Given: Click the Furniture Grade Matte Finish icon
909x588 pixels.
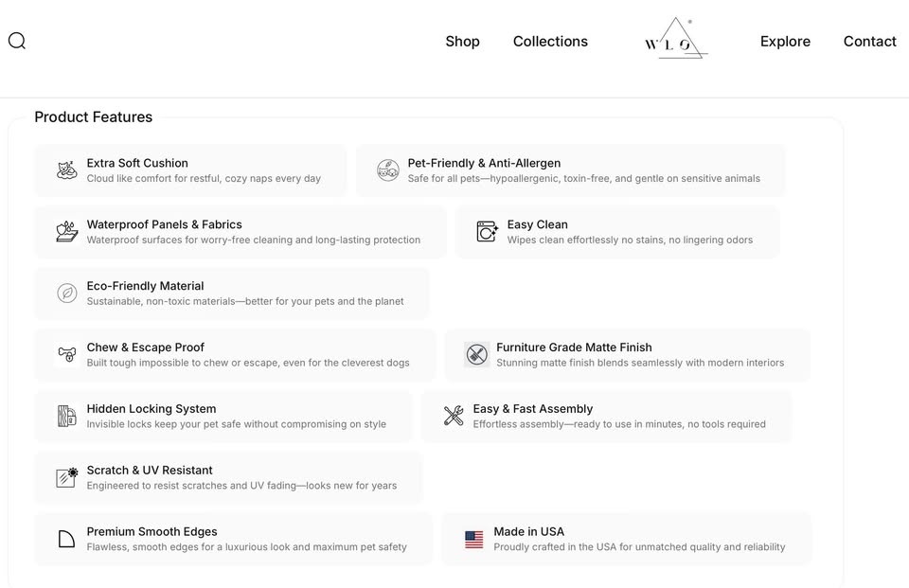Looking at the screenshot, I should pyautogui.click(x=477, y=355).
